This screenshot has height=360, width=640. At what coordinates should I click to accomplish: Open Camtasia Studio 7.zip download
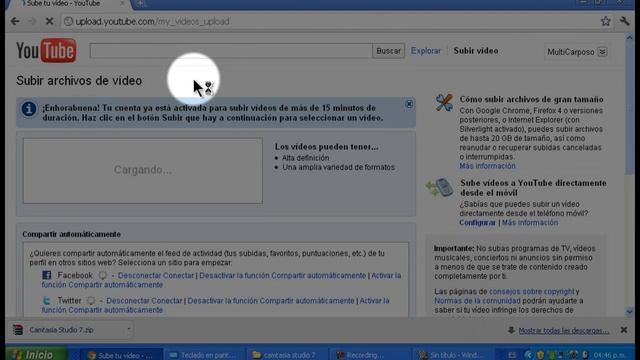[61, 330]
